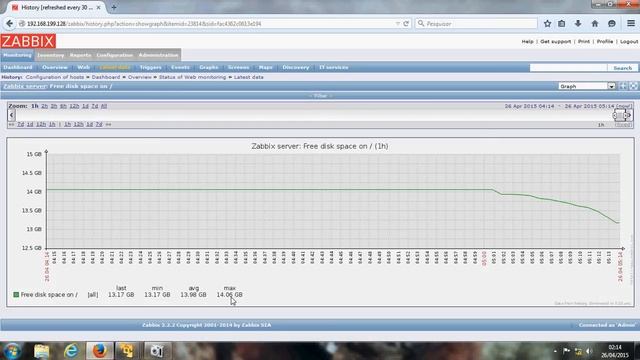Switch to Firefox taskbar icon
Screen dimensions: 640x360
tap(99, 351)
